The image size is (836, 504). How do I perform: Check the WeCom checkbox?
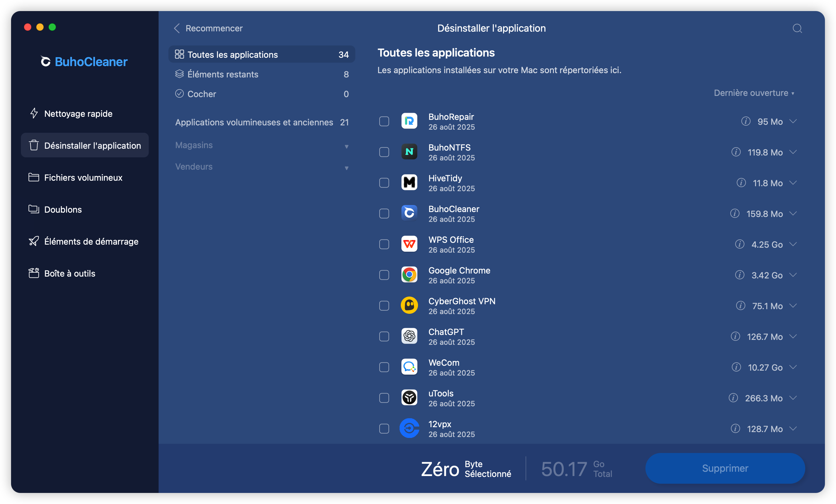coord(384,367)
